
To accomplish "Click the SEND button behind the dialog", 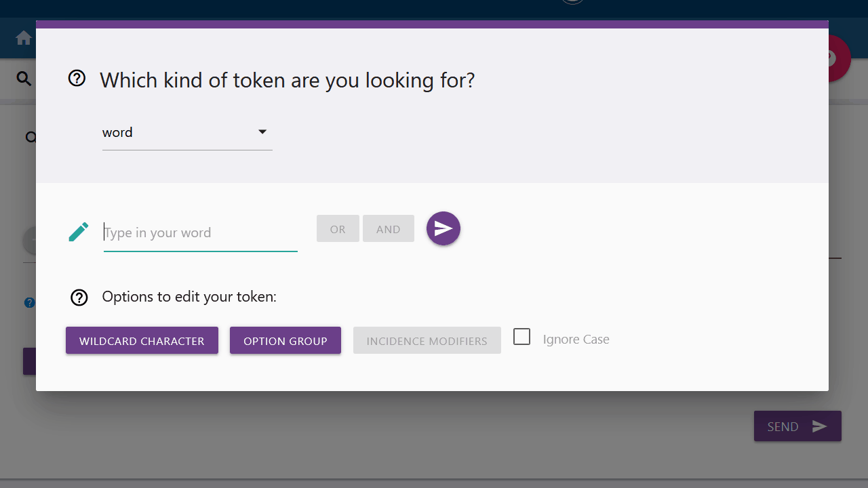I will [x=797, y=426].
